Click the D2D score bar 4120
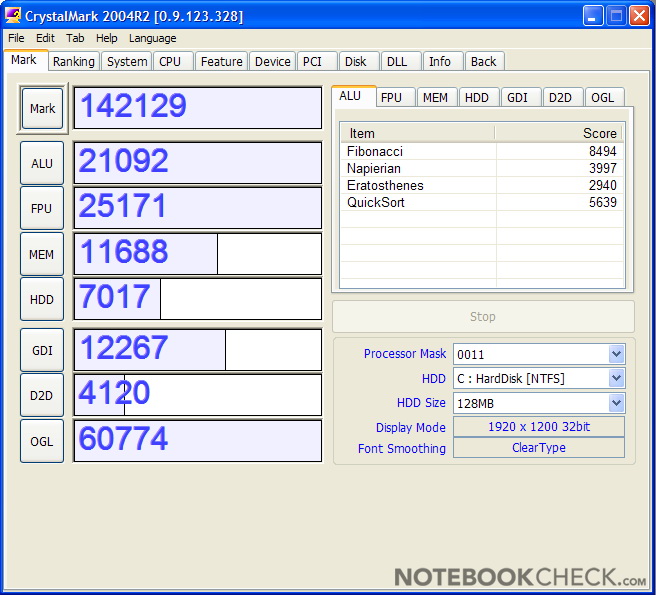 pyautogui.click(x=197, y=395)
